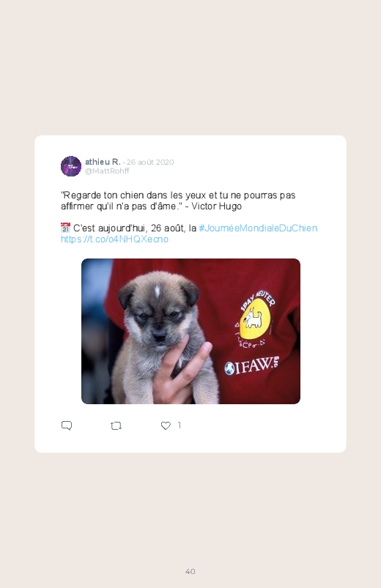View the likes count of 1

[x=179, y=425]
